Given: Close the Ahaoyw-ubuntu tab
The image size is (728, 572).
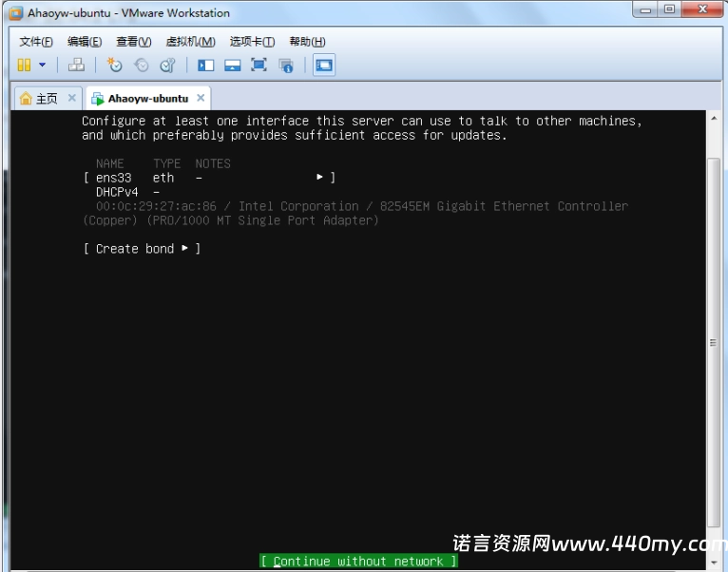Looking at the screenshot, I should (201, 98).
